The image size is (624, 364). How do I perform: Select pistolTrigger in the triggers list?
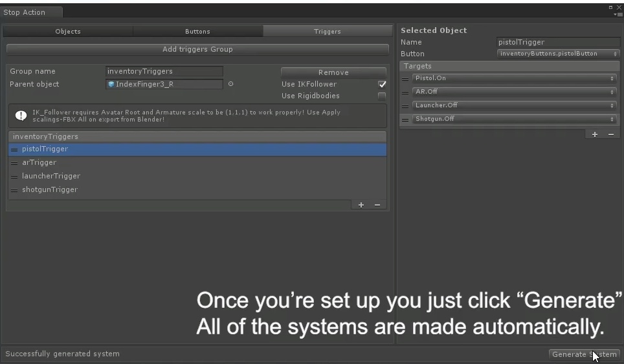(197, 149)
